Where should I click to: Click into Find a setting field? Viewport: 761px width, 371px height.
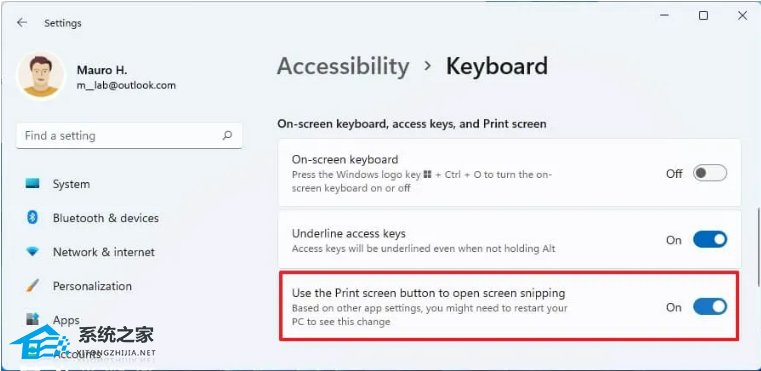pos(129,135)
